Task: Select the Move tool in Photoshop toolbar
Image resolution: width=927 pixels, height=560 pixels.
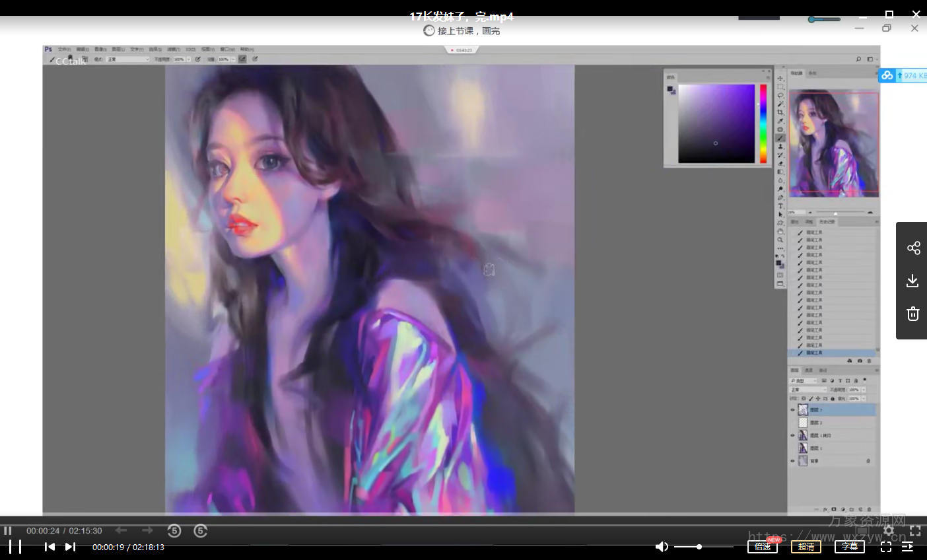Action: coord(780,79)
